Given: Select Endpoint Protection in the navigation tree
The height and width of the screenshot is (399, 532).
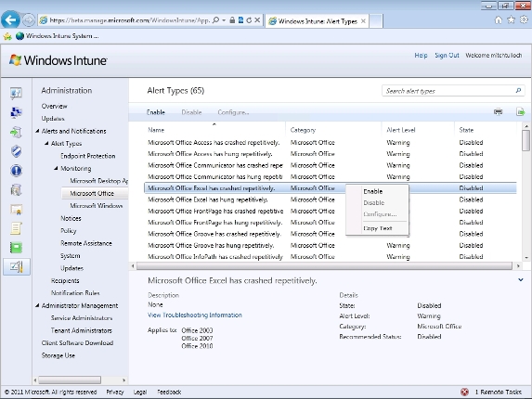Looking at the screenshot, I should [88, 156].
